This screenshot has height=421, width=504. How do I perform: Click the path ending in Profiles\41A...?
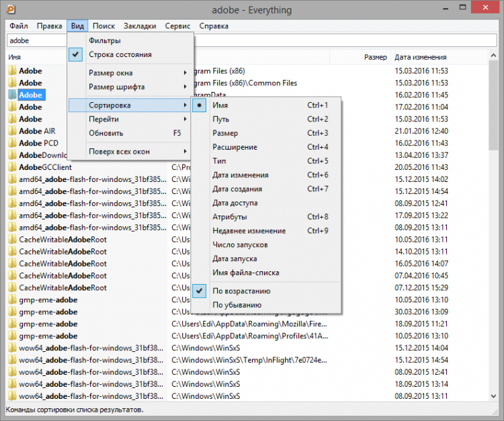(x=250, y=336)
